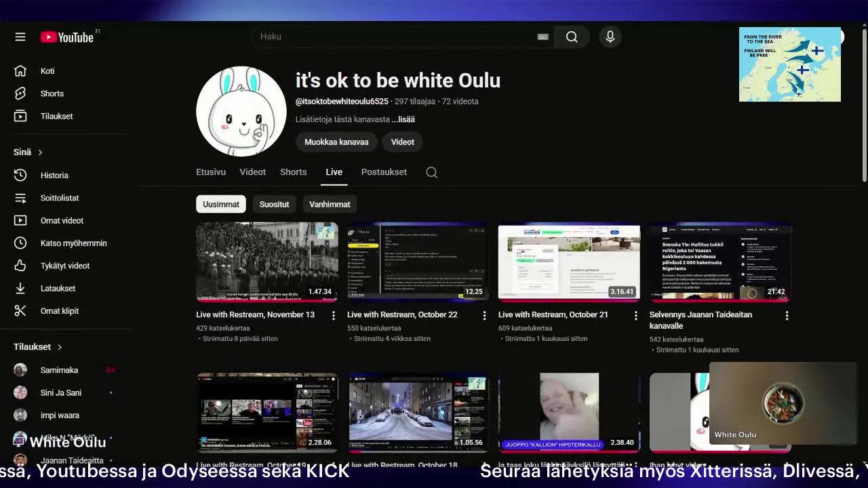
Task: Expand channel description with ...lisää
Action: pos(403,119)
